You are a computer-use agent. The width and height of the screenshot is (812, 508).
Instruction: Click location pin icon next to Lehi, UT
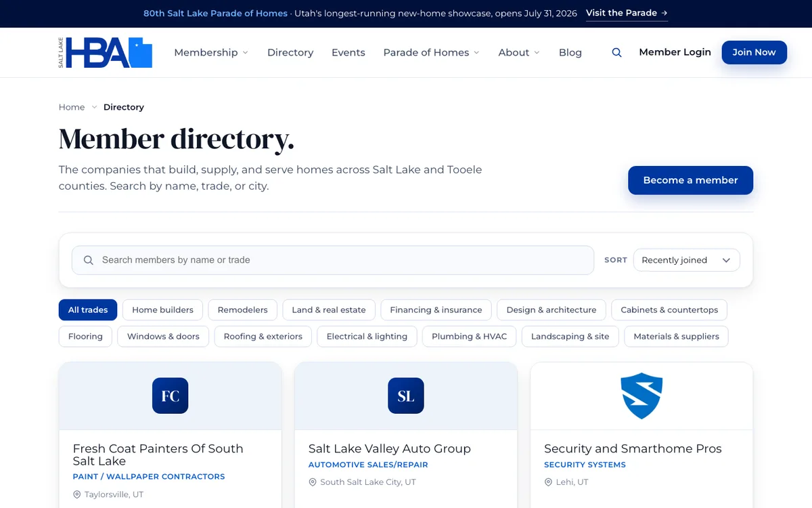(x=548, y=482)
